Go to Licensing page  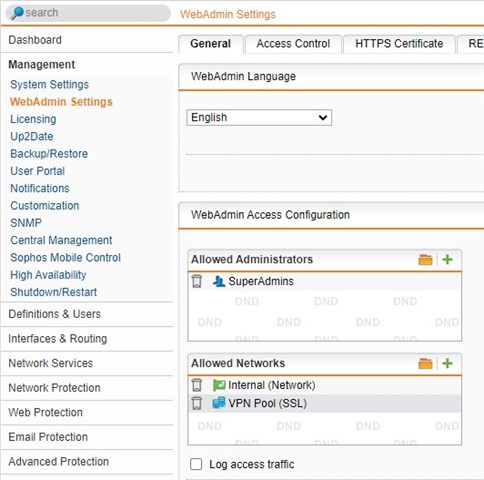(33, 119)
